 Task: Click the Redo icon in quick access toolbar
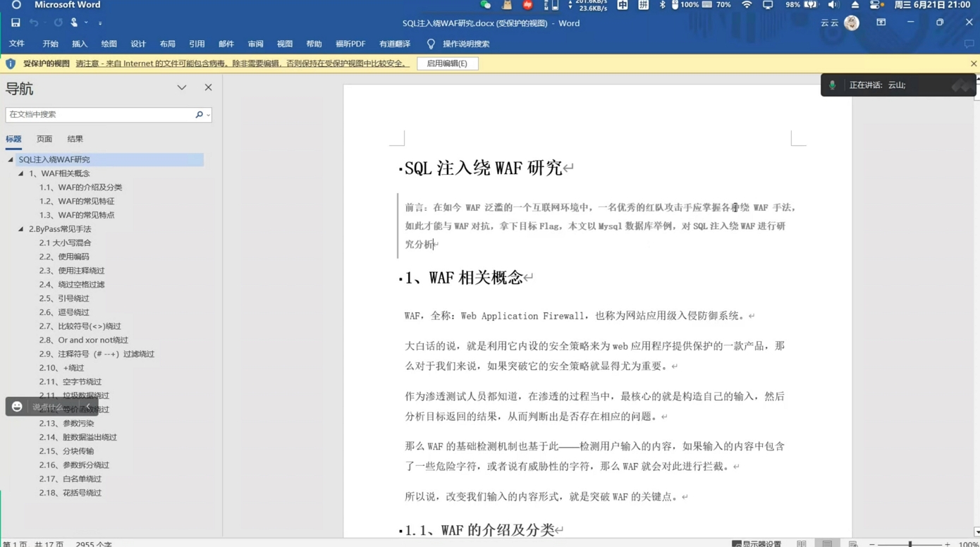(59, 23)
